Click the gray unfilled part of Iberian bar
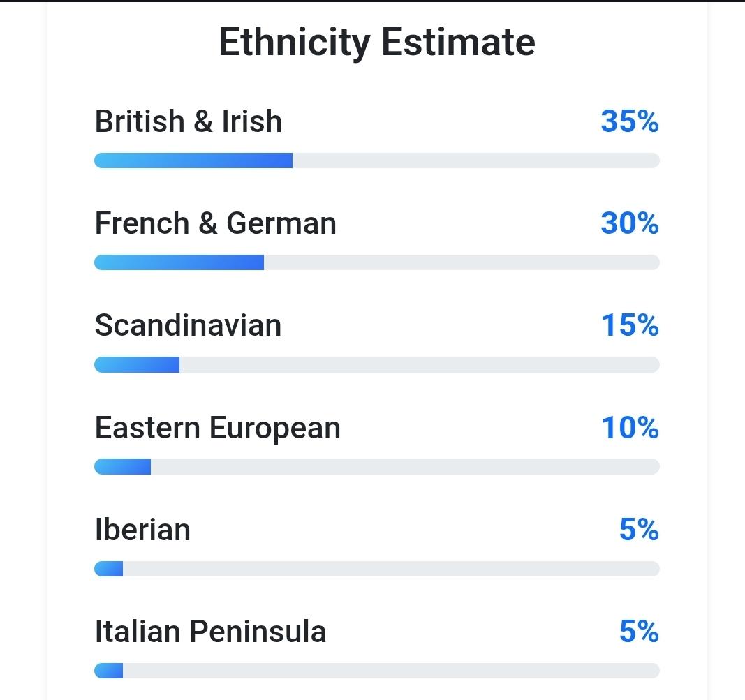The width and height of the screenshot is (745, 700). (391, 569)
